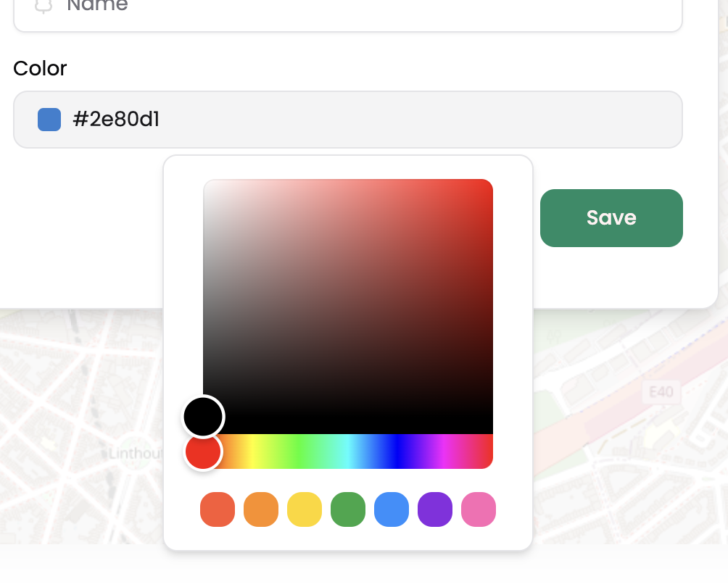Pick the yellow preset color swatch

pyautogui.click(x=305, y=509)
